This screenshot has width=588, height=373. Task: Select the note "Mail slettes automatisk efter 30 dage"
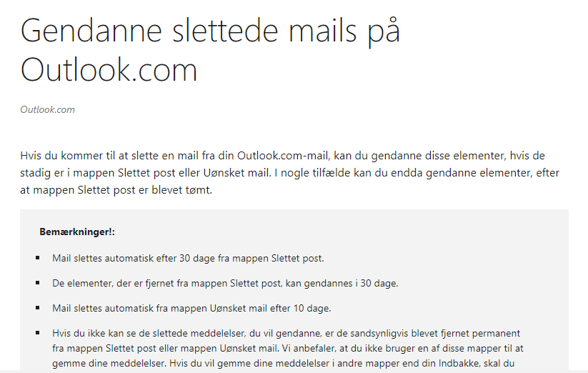click(188, 258)
